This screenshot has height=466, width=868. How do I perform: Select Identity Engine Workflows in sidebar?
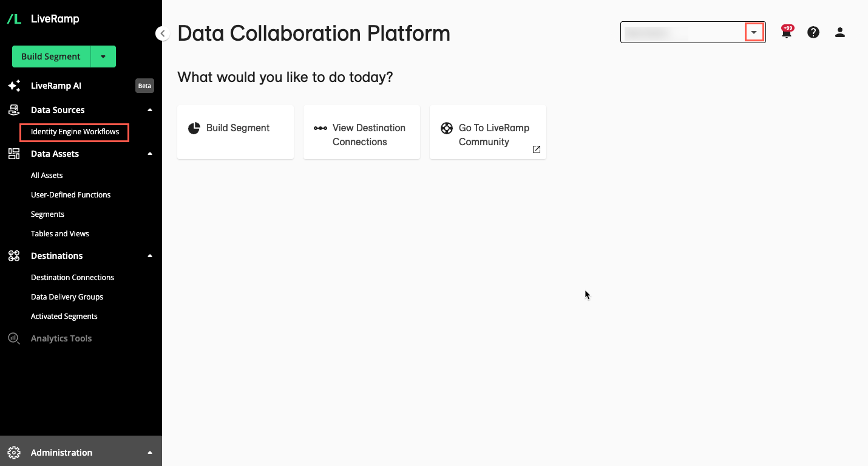[74, 132]
